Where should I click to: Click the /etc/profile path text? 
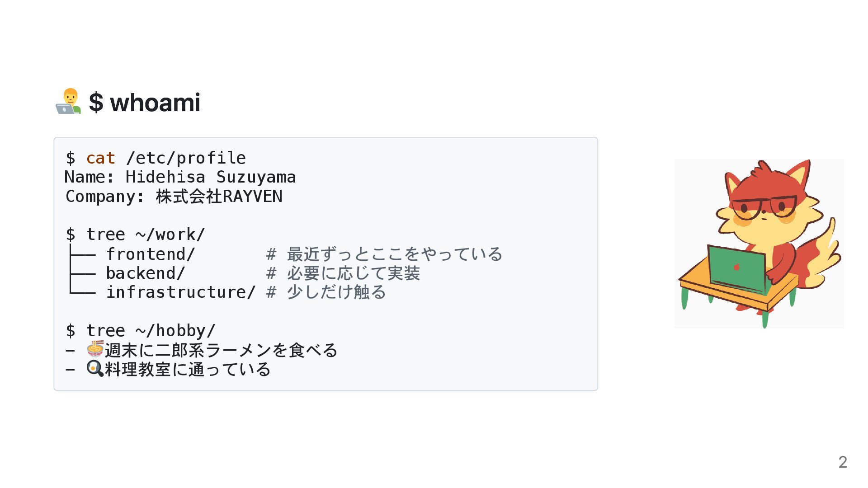186,158
